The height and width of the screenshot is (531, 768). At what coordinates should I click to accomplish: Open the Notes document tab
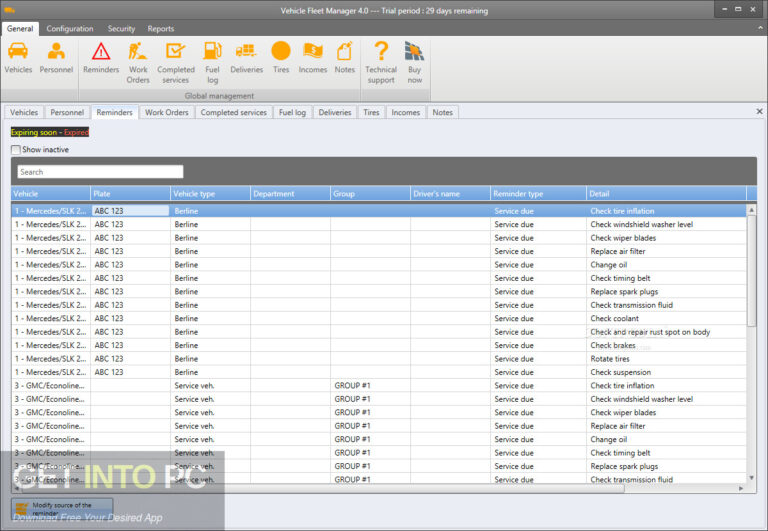443,112
